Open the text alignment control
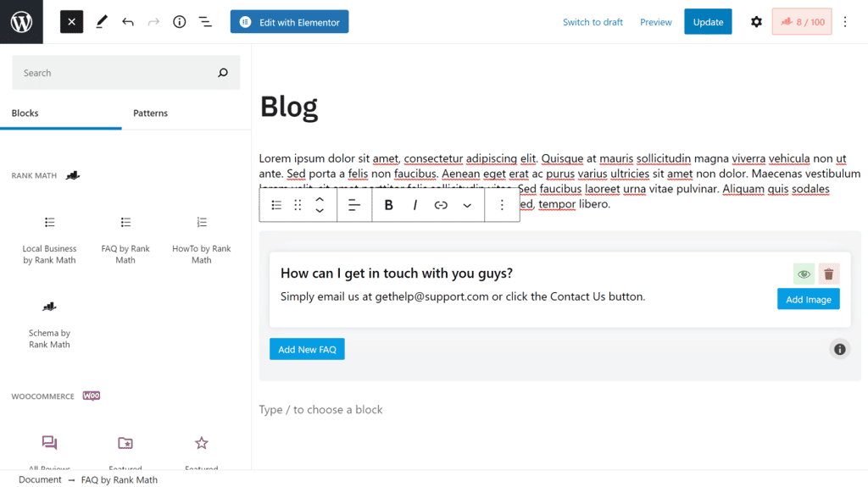Image resolution: width=868 pixels, height=487 pixels. click(354, 205)
